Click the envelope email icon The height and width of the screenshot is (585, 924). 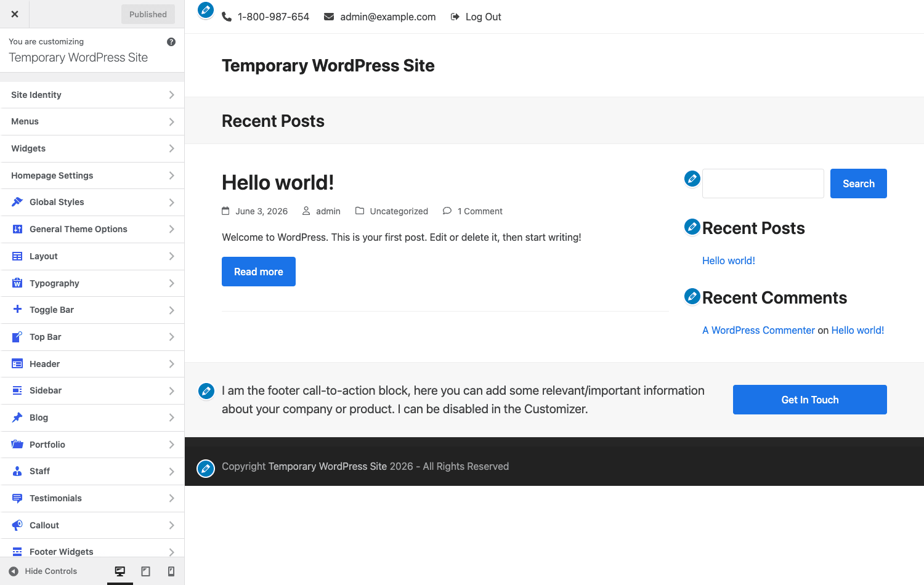[x=329, y=17]
